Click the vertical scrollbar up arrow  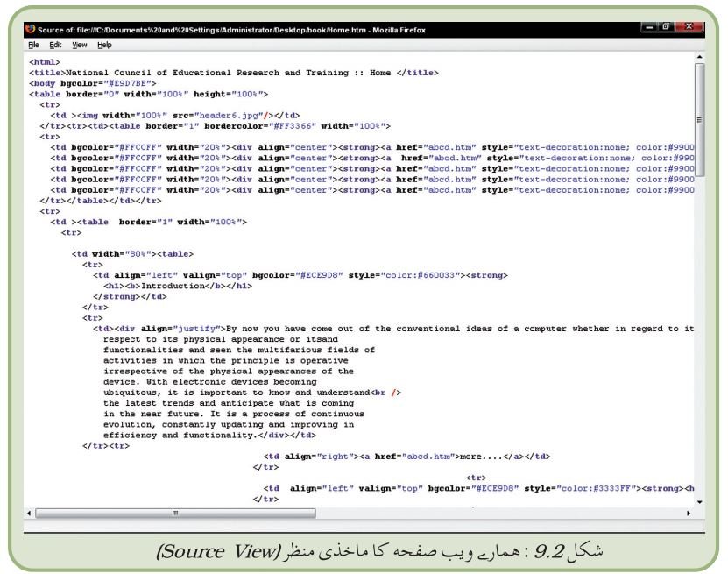(700, 57)
